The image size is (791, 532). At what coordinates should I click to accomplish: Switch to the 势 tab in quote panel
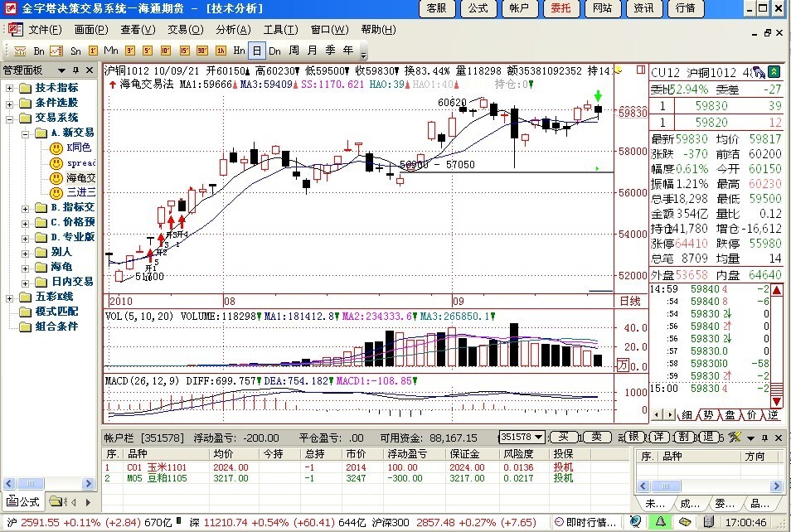(x=708, y=415)
